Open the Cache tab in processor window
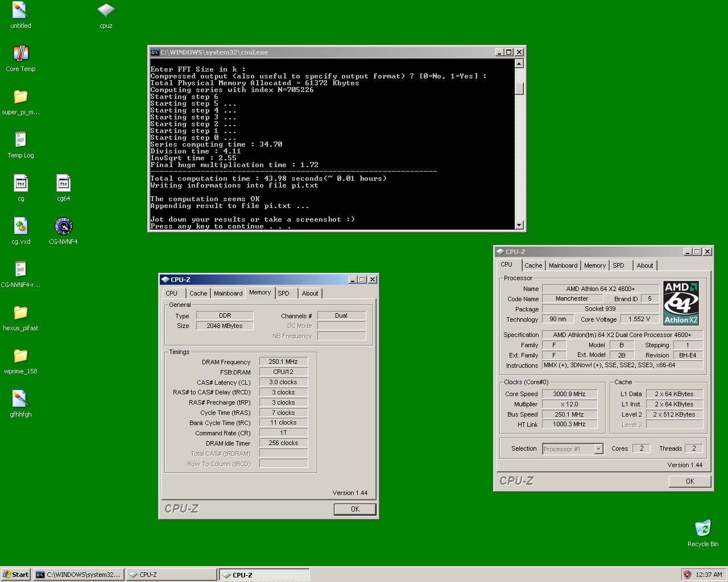Image resolution: width=728 pixels, height=582 pixels. coord(533,265)
